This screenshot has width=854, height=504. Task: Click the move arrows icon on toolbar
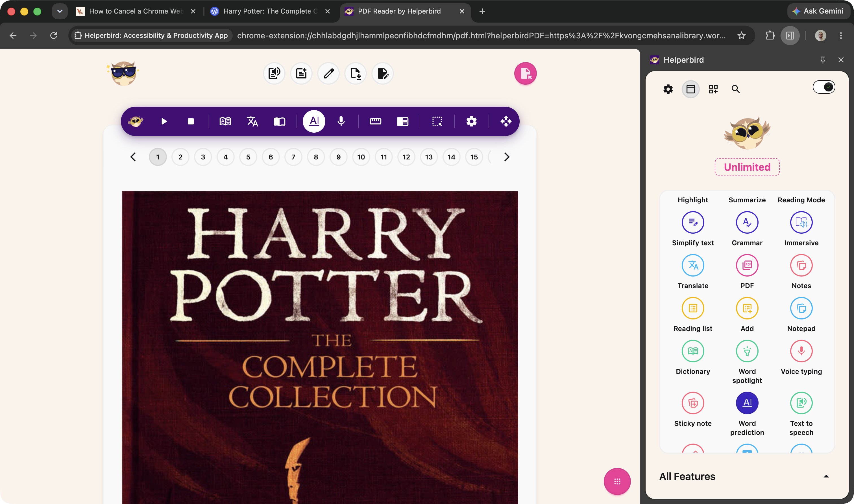[506, 121]
